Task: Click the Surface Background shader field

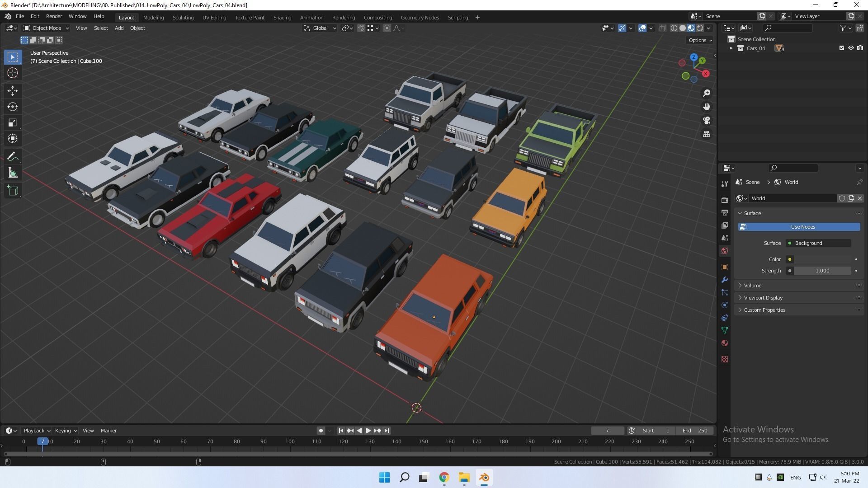Action: 819,243
